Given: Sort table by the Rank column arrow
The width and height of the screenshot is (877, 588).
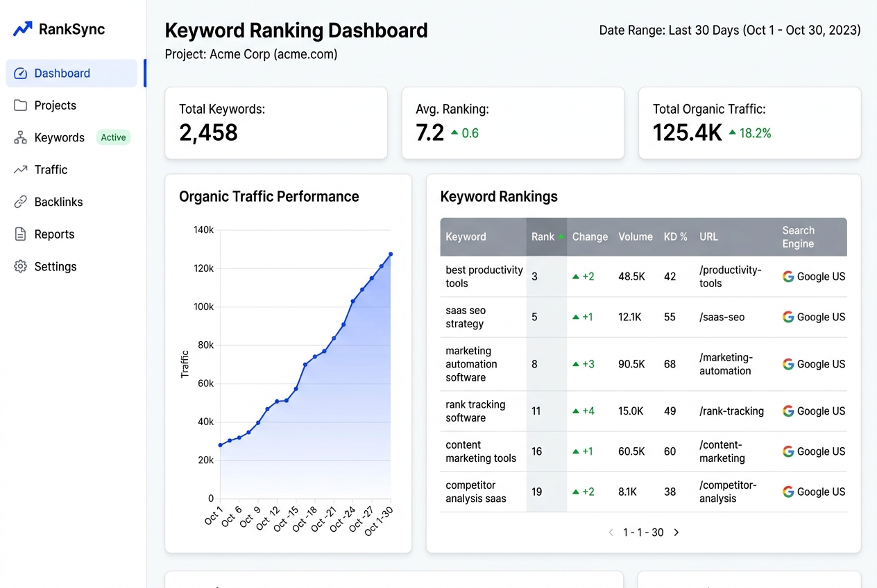Looking at the screenshot, I should coord(561,236).
